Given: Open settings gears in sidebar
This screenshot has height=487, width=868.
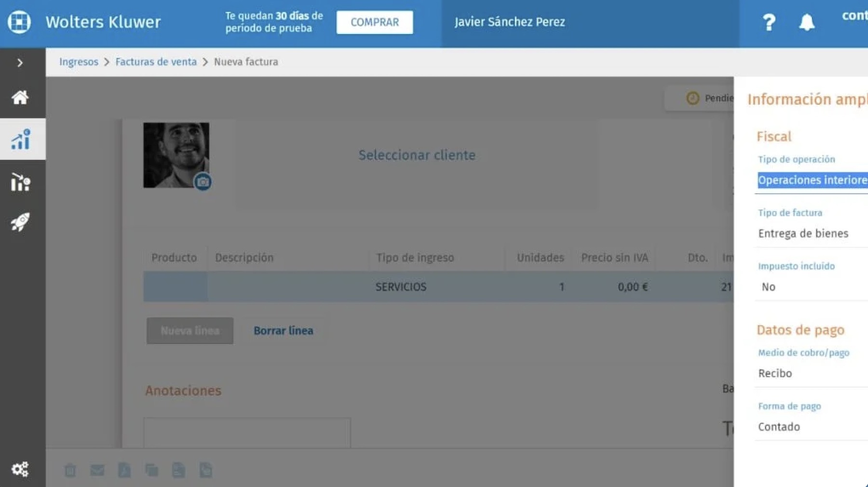Looking at the screenshot, I should pos(20,469).
